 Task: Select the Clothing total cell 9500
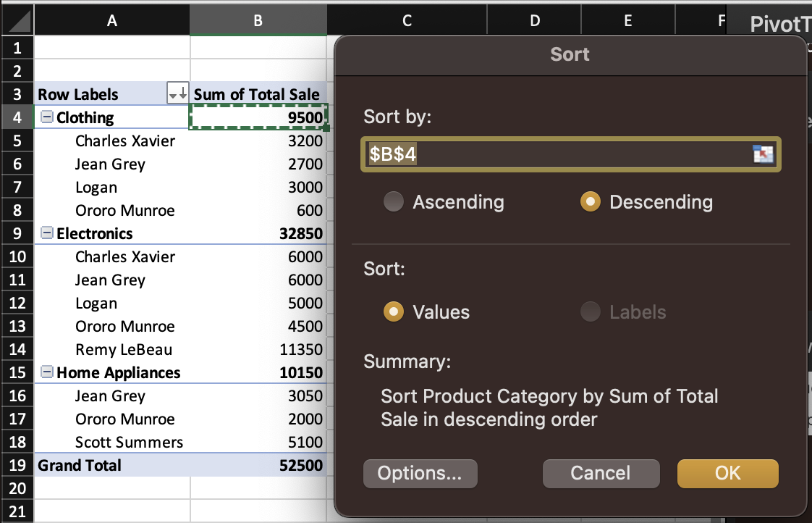pyautogui.click(x=258, y=117)
